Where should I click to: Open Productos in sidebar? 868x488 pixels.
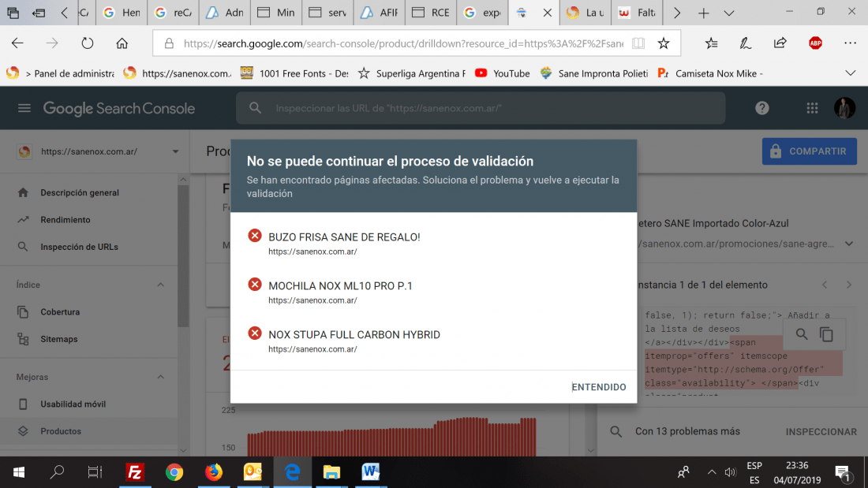61,431
